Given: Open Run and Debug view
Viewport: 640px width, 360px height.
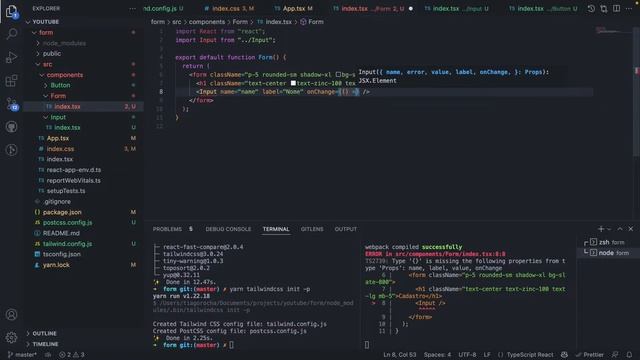Looking at the screenshot, I should (x=11, y=57).
